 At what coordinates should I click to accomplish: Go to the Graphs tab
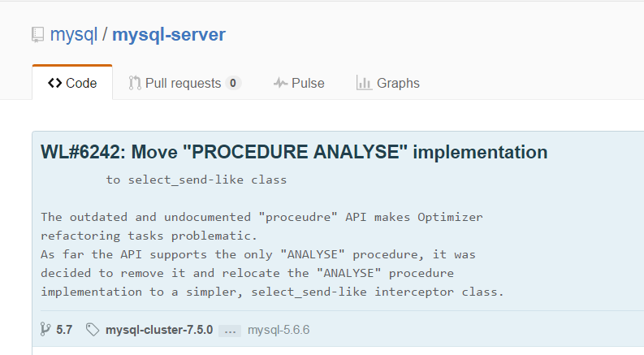388,83
